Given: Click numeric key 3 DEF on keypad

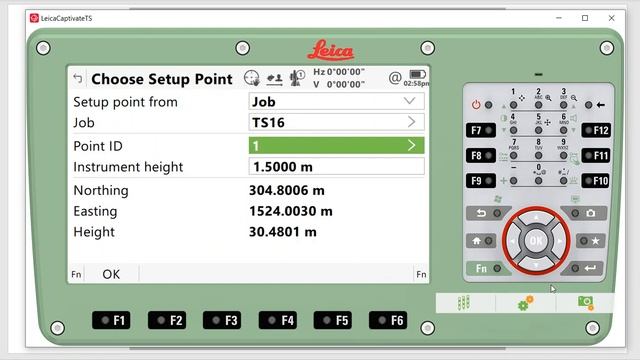Looking at the screenshot, I should [x=563, y=105].
